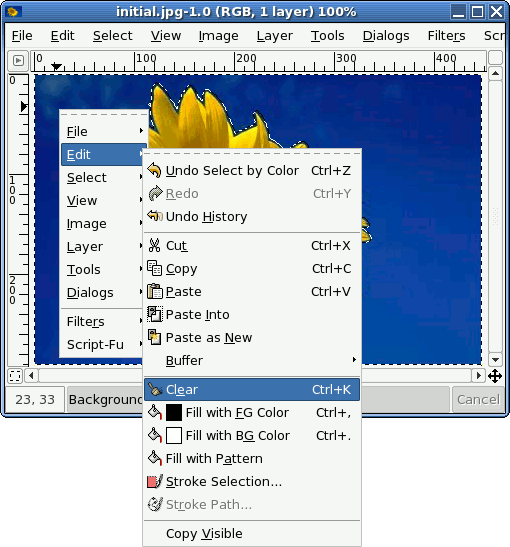Click the tear-off dashed line of Edit submenu
Screen dimensions: 510x547
click(252, 153)
